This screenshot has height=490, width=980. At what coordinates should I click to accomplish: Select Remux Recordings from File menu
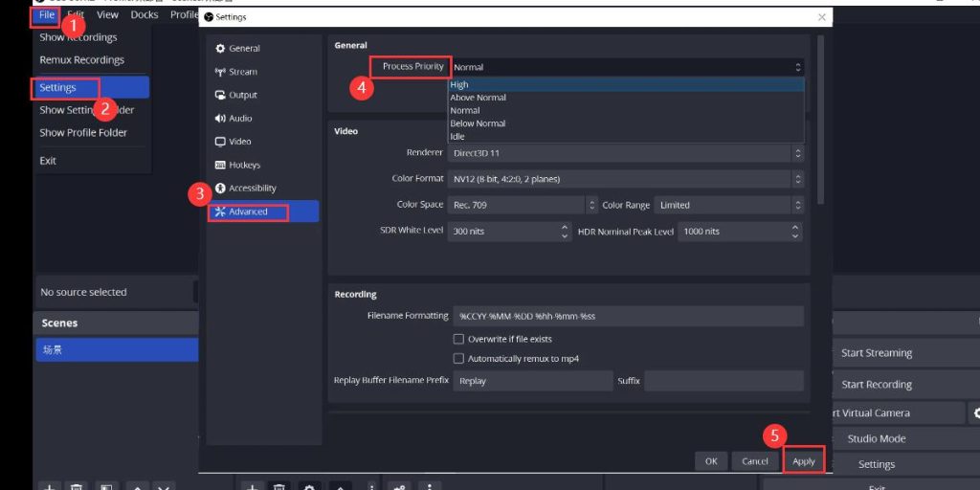click(x=81, y=59)
